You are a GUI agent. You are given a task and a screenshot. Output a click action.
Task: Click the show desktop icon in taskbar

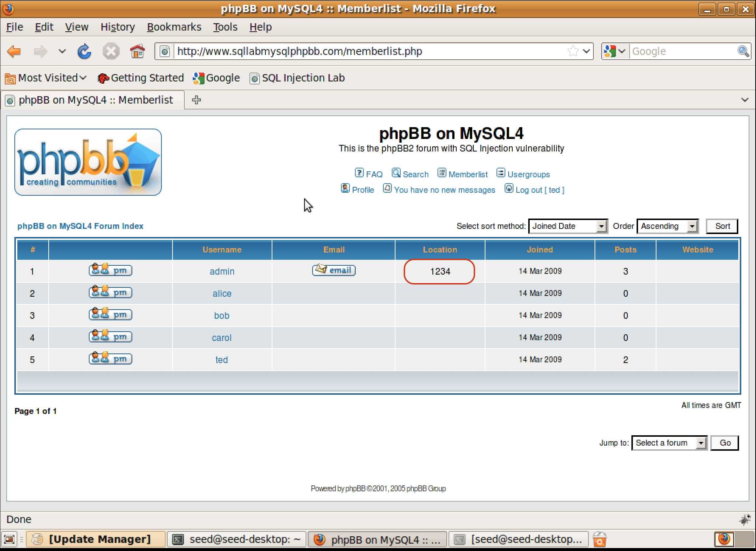point(9,540)
